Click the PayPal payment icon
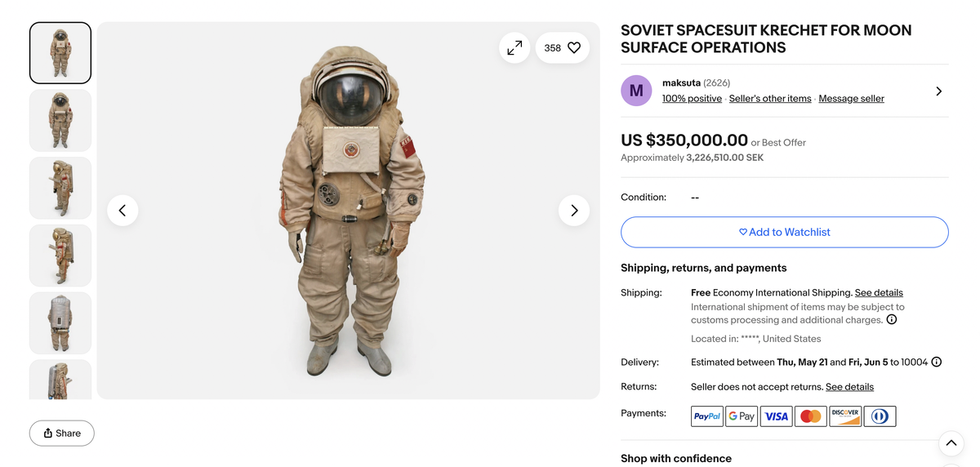The image size is (980, 467). pyautogui.click(x=706, y=416)
